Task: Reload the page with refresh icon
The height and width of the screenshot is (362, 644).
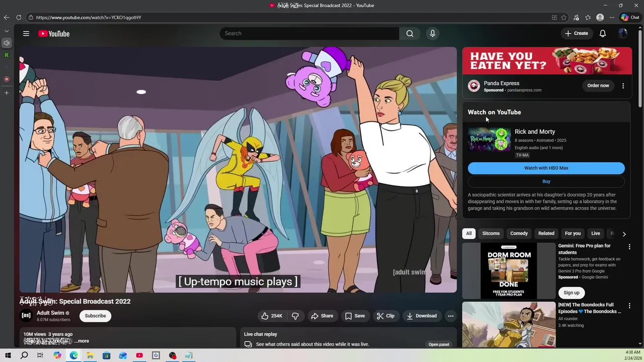Action: click(19, 18)
